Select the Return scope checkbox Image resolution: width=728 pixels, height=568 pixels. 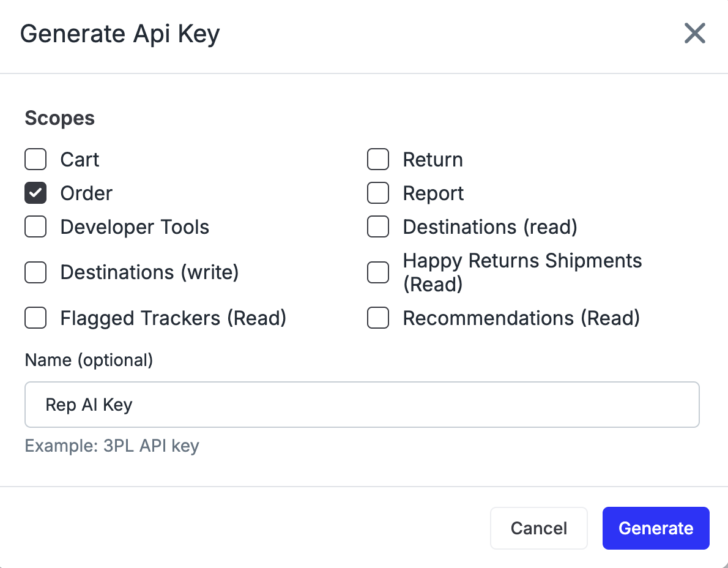tap(378, 160)
